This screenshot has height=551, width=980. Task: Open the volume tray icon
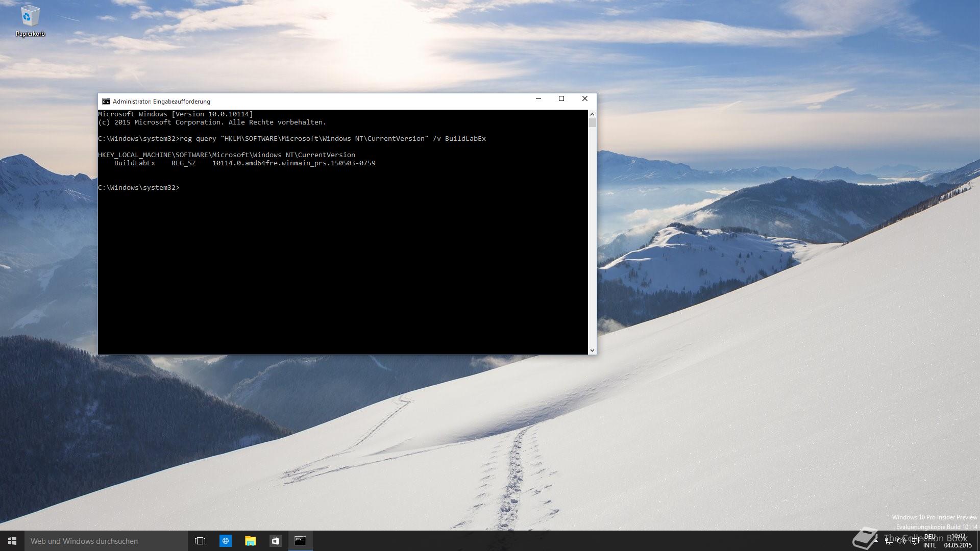point(901,541)
